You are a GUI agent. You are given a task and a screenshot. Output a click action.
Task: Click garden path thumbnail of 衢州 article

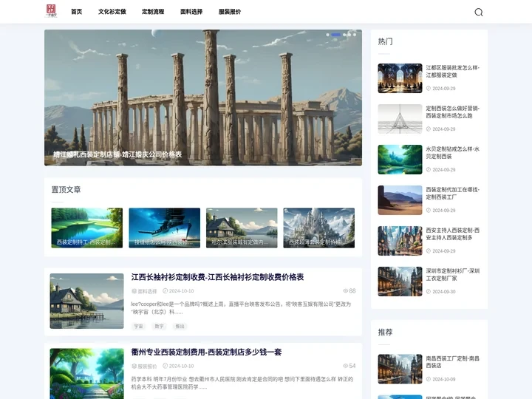tap(87, 374)
